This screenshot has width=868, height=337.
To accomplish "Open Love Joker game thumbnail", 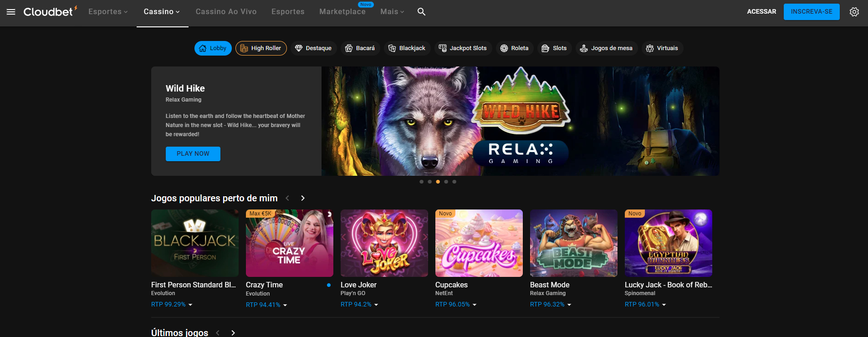I will point(384,243).
